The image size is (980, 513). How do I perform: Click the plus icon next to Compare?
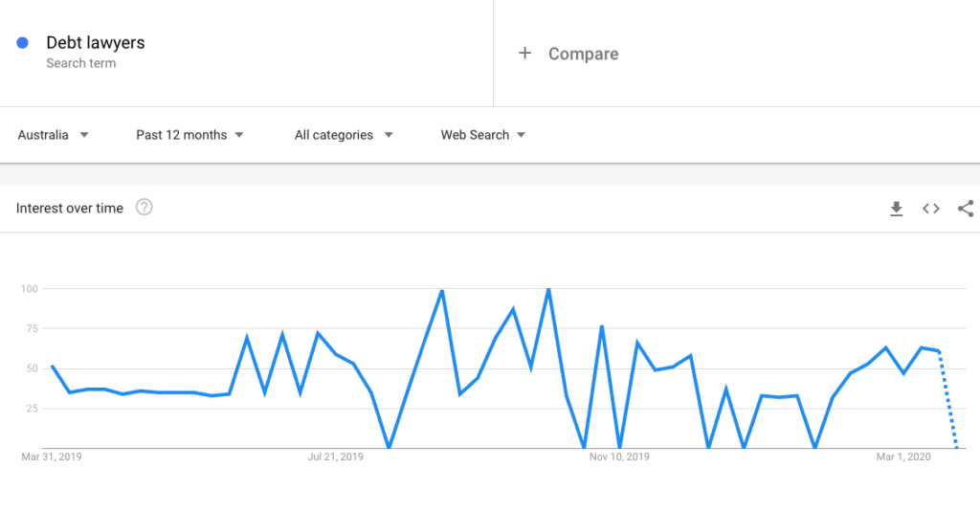click(525, 53)
